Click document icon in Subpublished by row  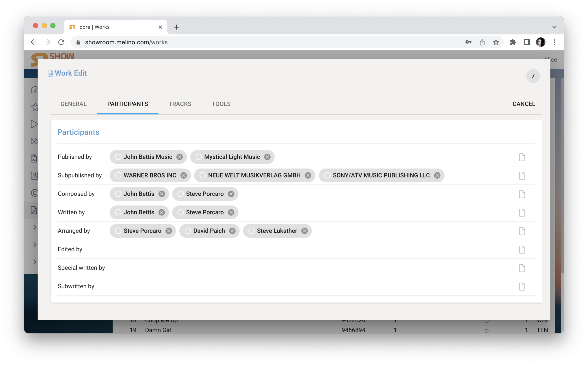[522, 176]
